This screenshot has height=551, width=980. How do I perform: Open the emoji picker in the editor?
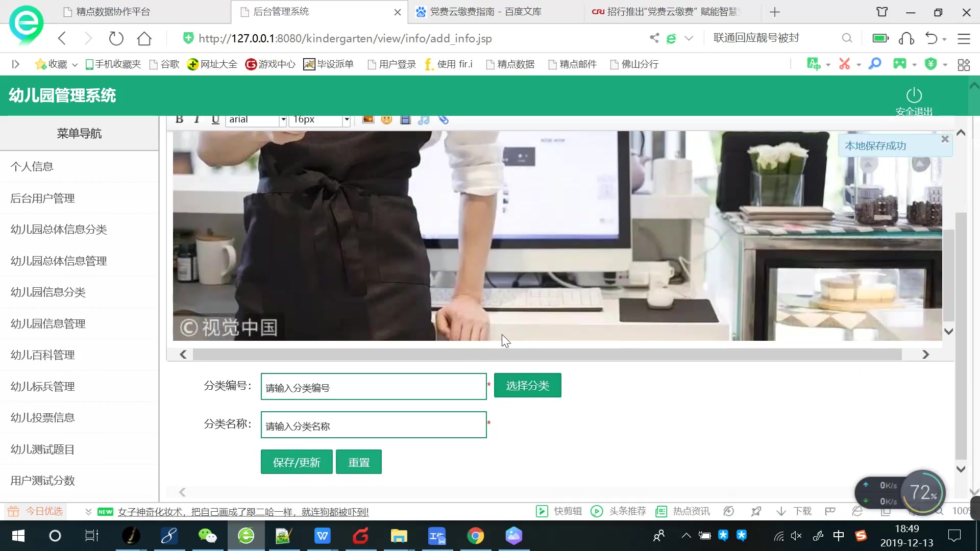386,119
